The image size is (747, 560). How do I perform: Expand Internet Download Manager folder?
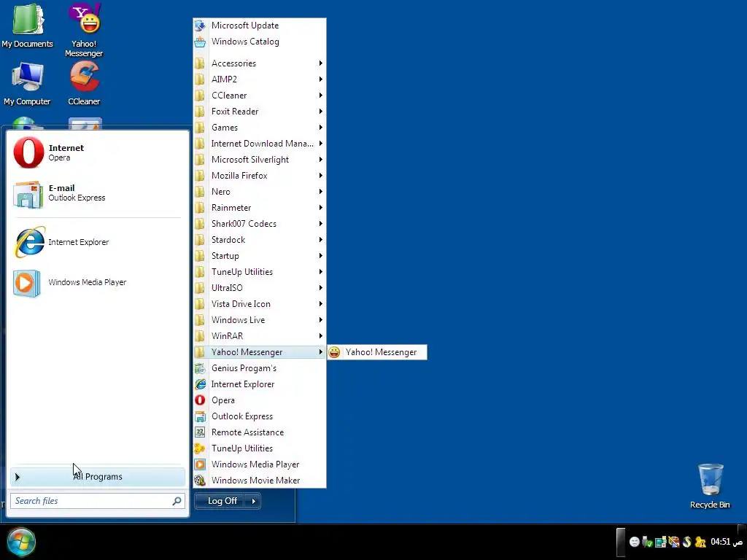(x=260, y=144)
